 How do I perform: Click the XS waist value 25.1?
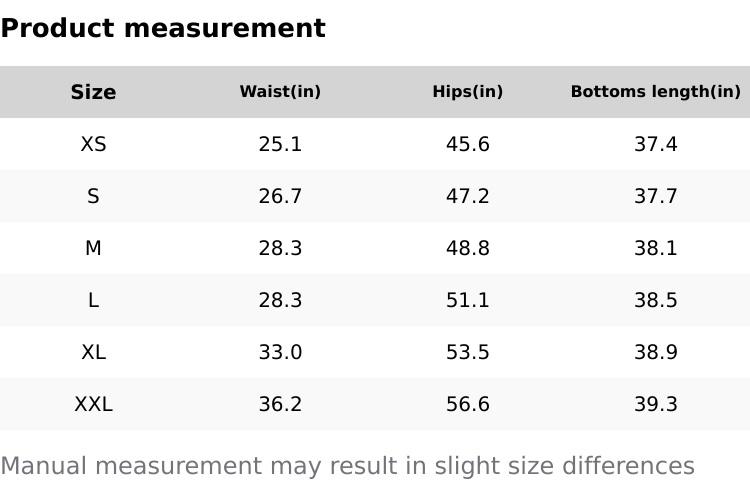[280, 144]
